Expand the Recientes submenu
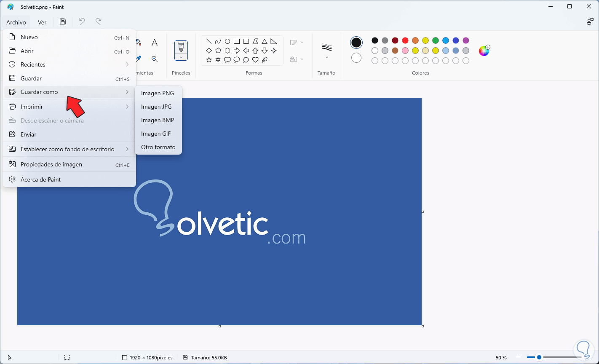The height and width of the screenshot is (364, 599). coord(127,64)
